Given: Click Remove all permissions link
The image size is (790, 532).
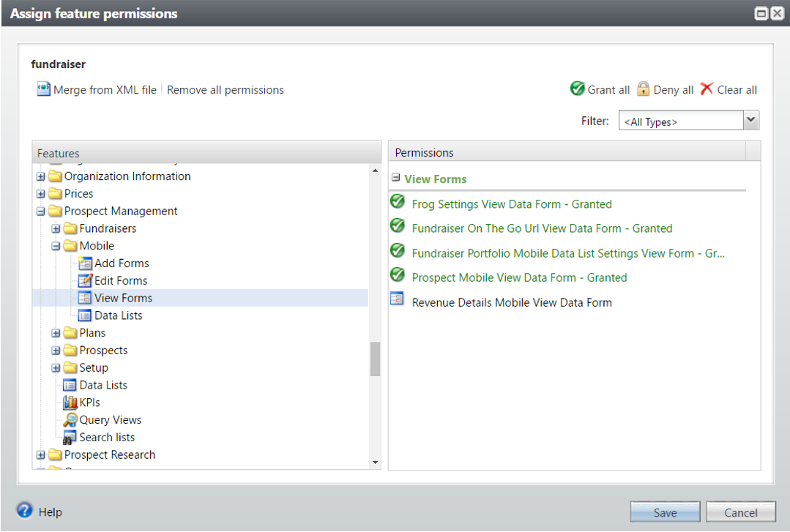Looking at the screenshot, I should [226, 90].
